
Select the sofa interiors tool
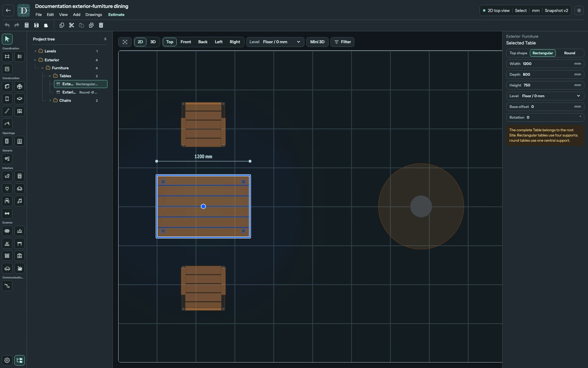click(20, 189)
